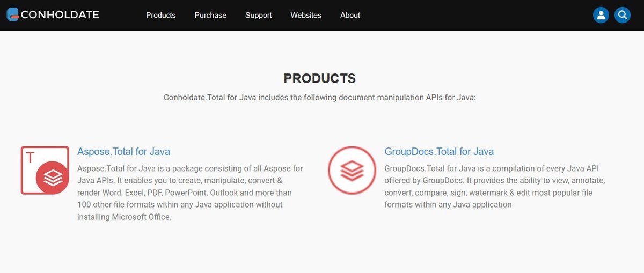Click the Conholdate logo in header

53,14
